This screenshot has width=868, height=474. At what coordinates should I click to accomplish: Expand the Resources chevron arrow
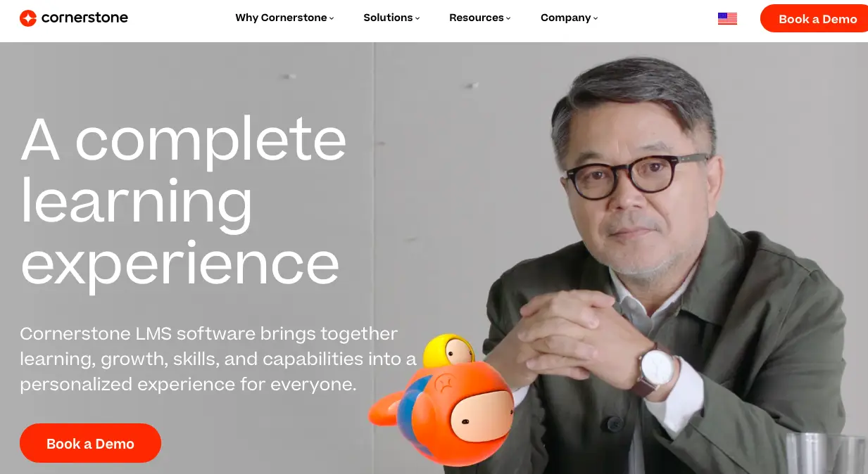coord(508,18)
